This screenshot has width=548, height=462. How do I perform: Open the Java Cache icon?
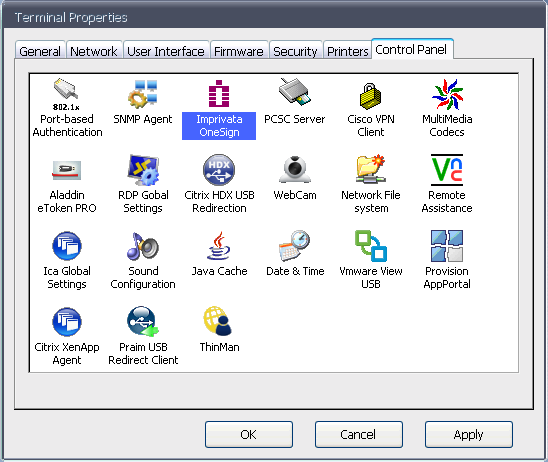(219, 246)
